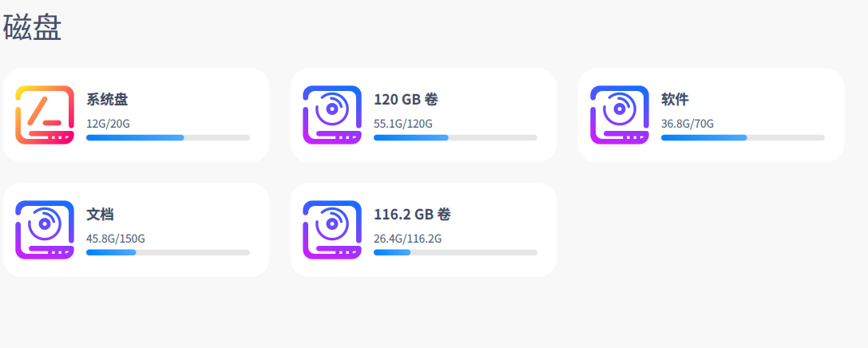Image resolution: width=868 pixels, height=348 pixels.
Task: Open the 系统盘 name label
Action: point(107,100)
